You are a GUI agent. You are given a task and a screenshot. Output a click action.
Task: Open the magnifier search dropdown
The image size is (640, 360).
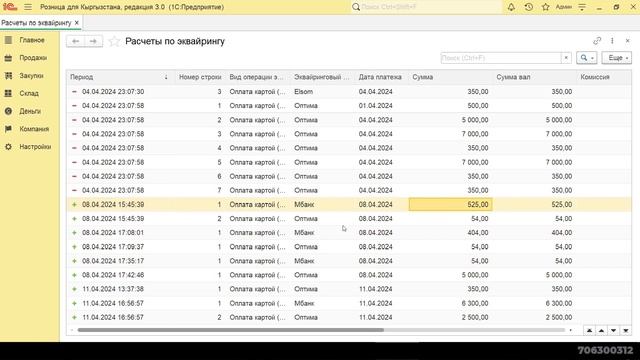tap(587, 58)
